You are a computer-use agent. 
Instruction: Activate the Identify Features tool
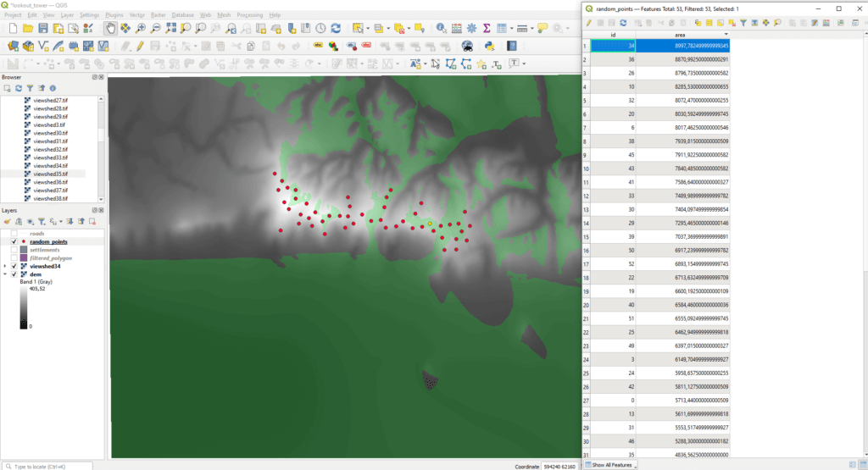441,28
